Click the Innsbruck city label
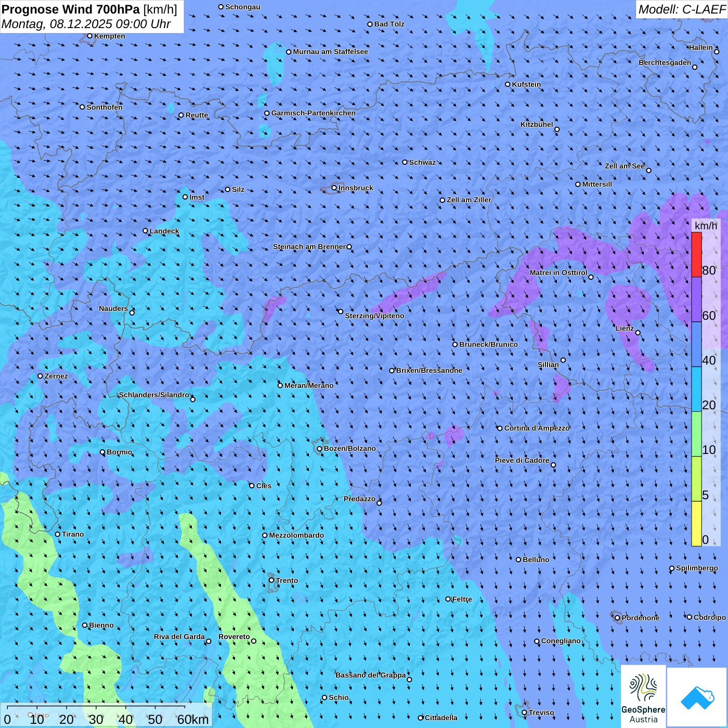The height and width of the screenshot is (728, 728). 356,188
